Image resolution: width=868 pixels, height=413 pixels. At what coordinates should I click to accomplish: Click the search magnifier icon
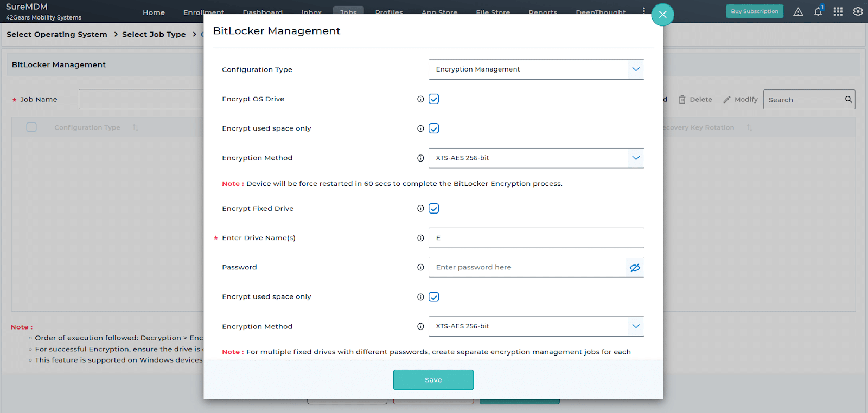(x=848, y=99)
